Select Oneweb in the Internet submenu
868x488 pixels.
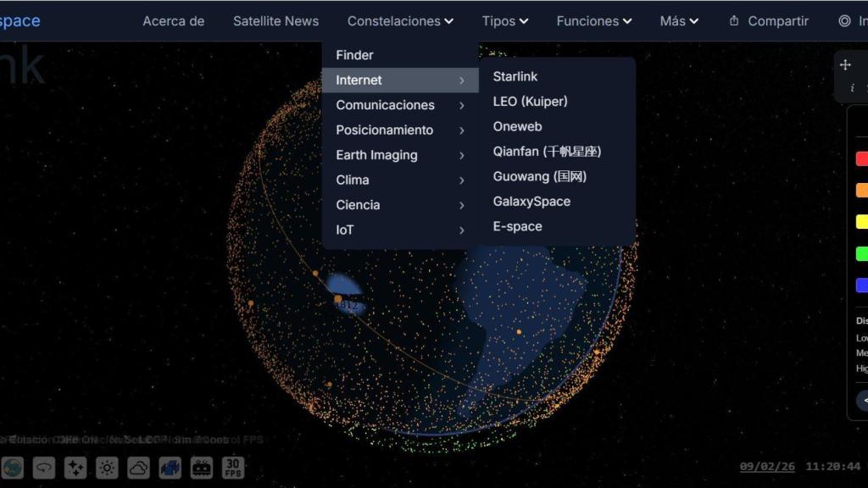tap(518, 125)
